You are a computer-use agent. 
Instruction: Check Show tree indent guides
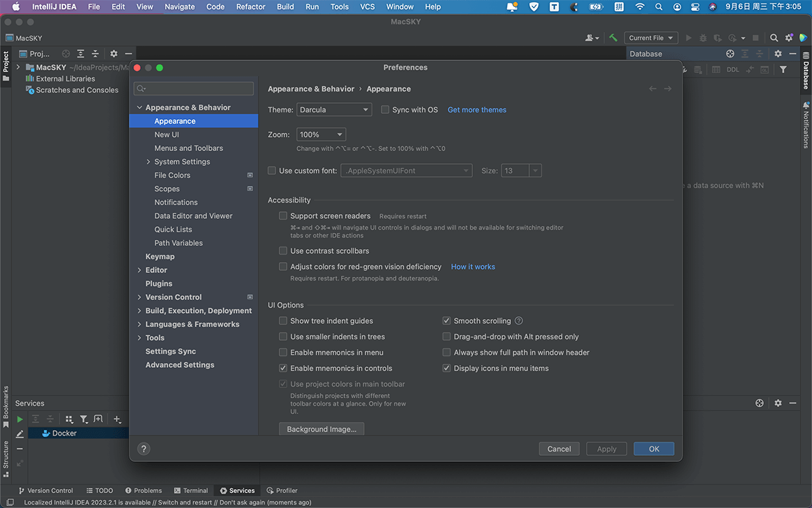pos(284,321)
